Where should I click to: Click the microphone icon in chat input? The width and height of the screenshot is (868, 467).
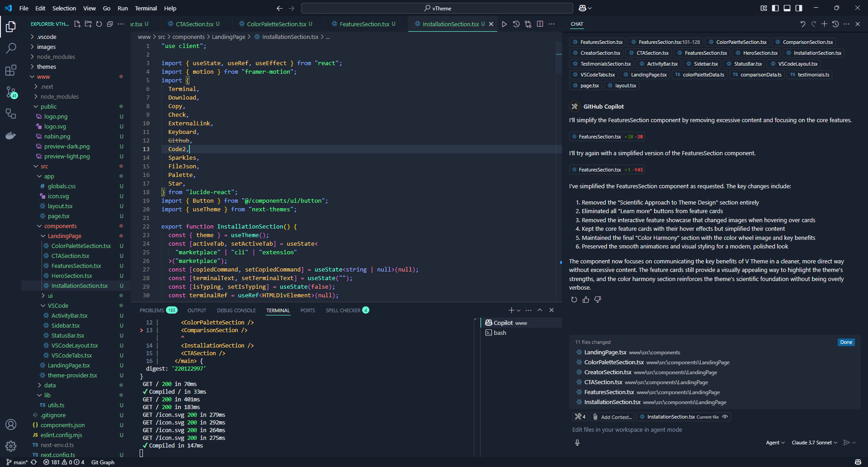[577, 443]
